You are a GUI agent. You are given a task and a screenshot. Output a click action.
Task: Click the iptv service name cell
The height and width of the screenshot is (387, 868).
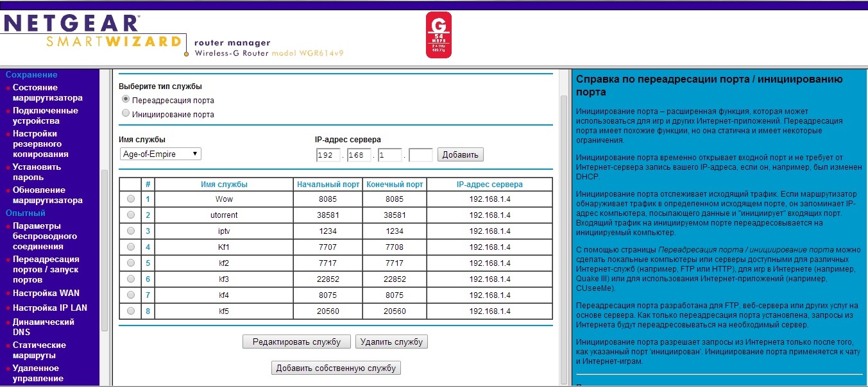coord(224,231)
